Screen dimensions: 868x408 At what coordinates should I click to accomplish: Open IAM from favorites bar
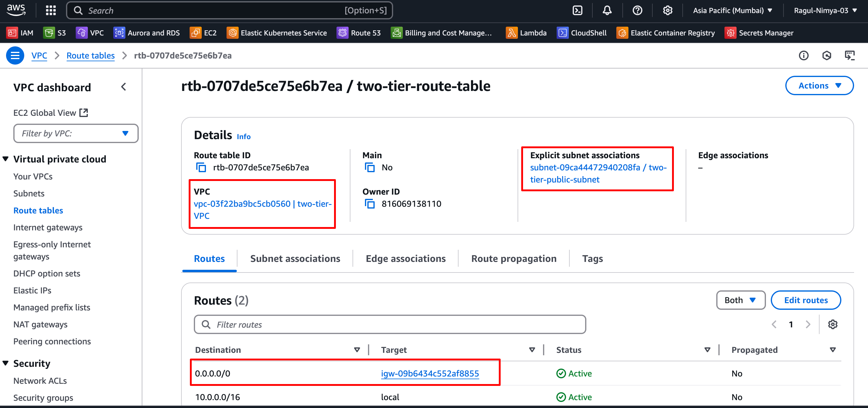[x=20, y=33]
